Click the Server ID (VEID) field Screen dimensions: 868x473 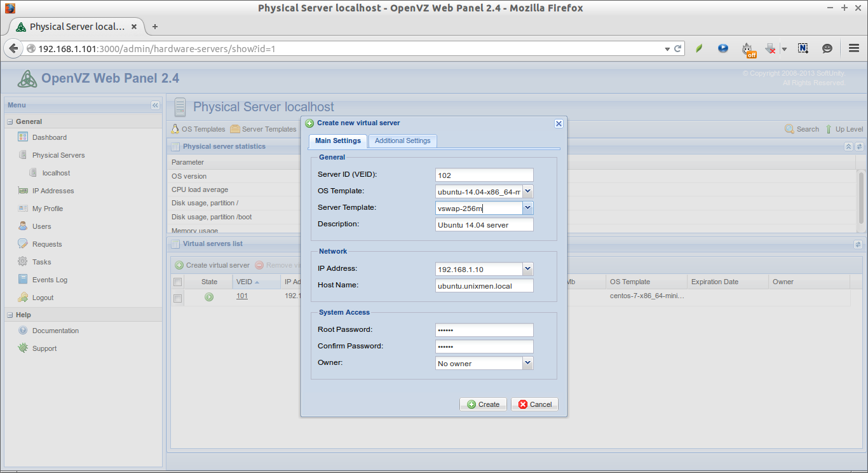point(484,175)
